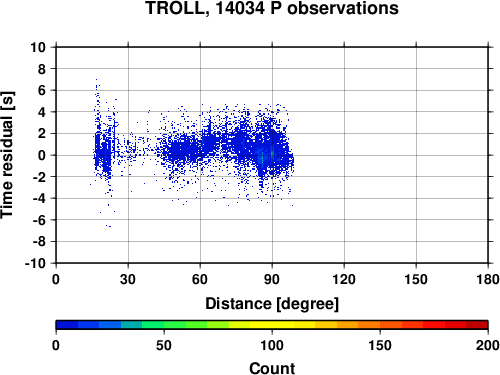Click the 'Distance [degree]' x-axis label
Viewport: 500px width, 375px height.
272,304
